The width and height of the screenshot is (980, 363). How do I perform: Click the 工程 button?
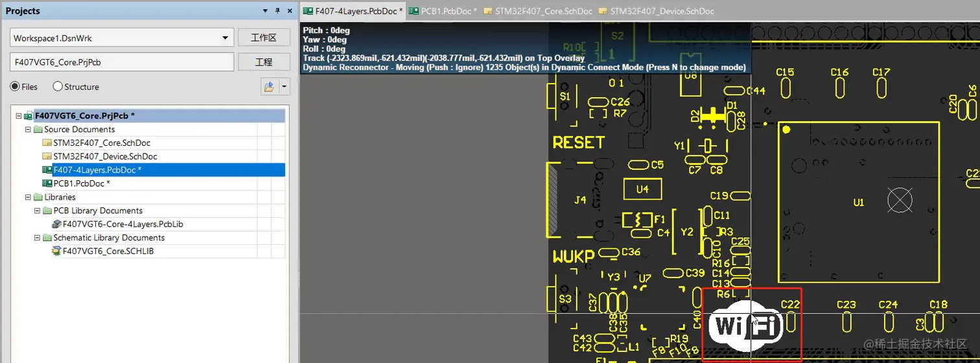[x=264, y=62]
